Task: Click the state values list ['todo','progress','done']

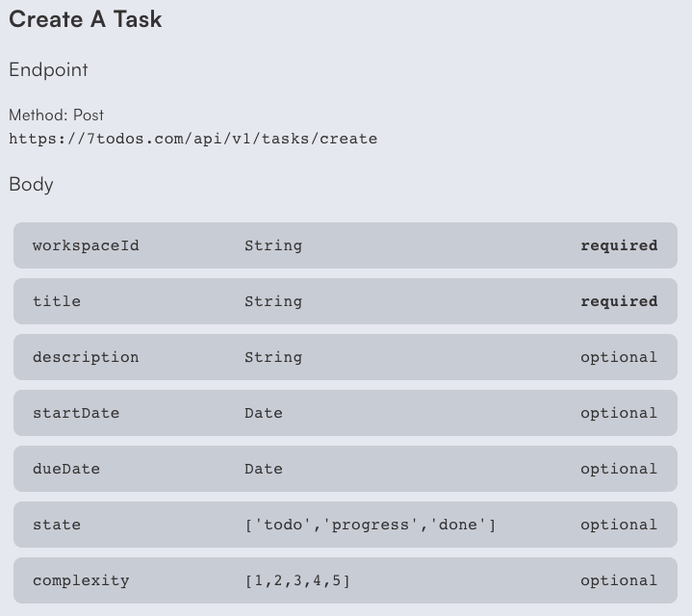Action: pyautogui.click(x=370, y=525)
